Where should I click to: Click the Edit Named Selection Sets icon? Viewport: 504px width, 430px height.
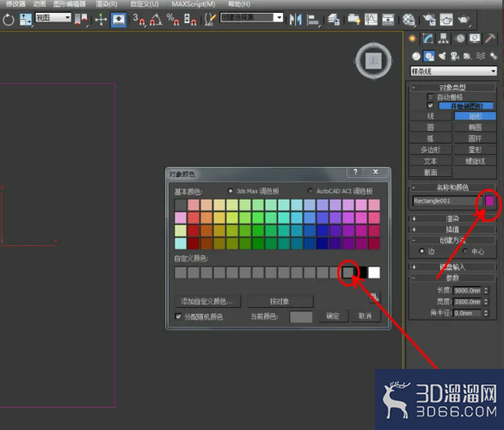[210, 20]
